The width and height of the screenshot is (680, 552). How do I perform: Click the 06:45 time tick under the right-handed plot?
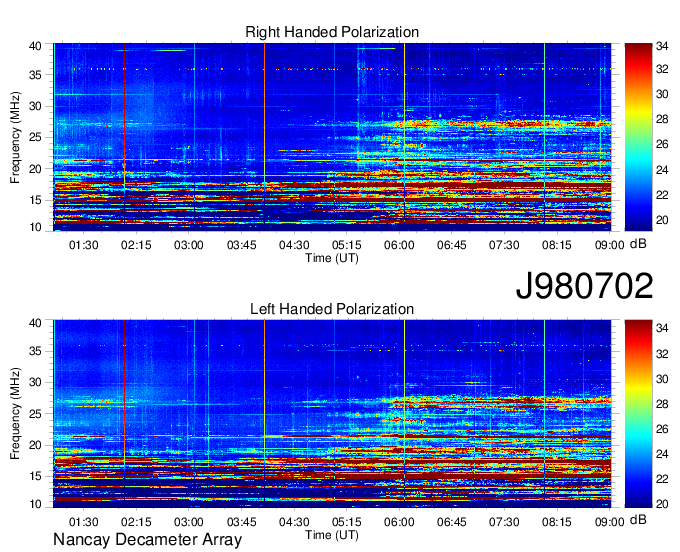451,245
